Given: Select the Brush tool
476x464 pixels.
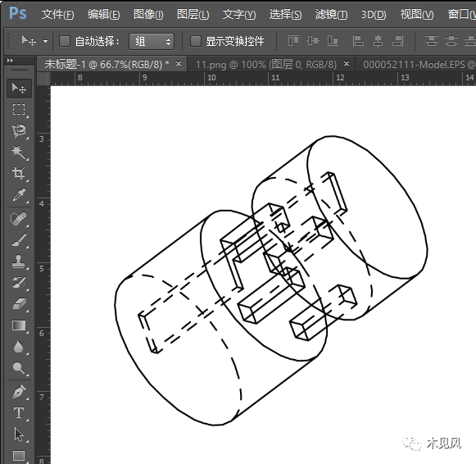Looking at the screenshot, I should click(19, 240).
